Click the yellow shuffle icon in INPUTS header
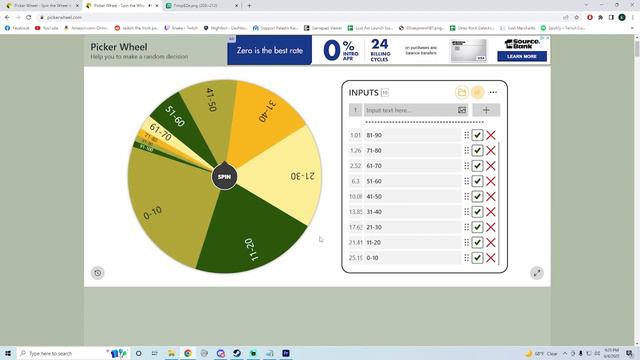Viewport: 640px width, 360px height. point(478,93)
